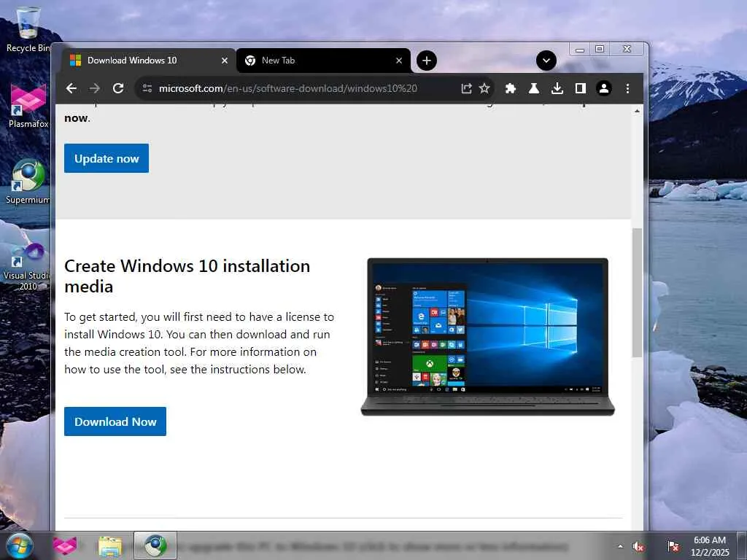Screen dimensions: 747x560
Task: Open the Recycle Bin desktop icon
Action: pos(27,29)
